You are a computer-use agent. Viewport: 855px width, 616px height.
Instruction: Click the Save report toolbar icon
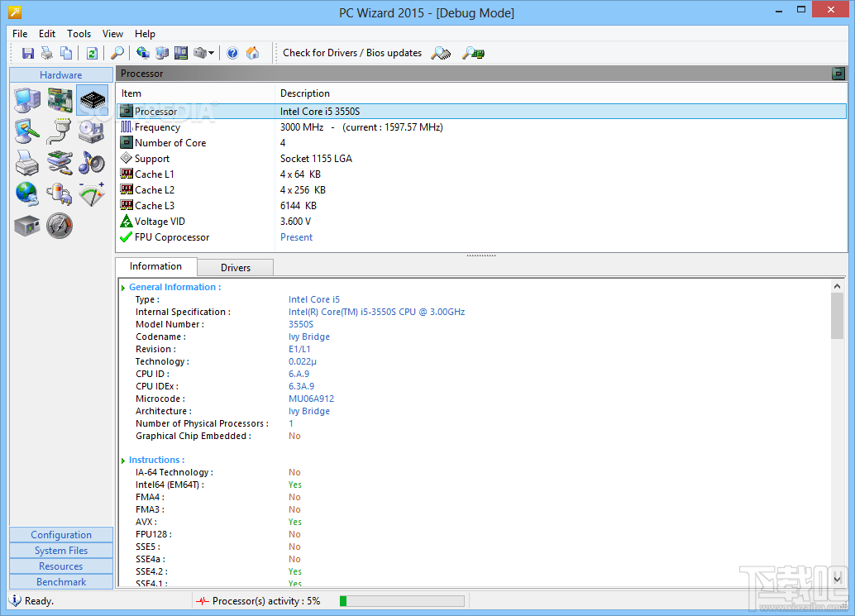[28, 53]
